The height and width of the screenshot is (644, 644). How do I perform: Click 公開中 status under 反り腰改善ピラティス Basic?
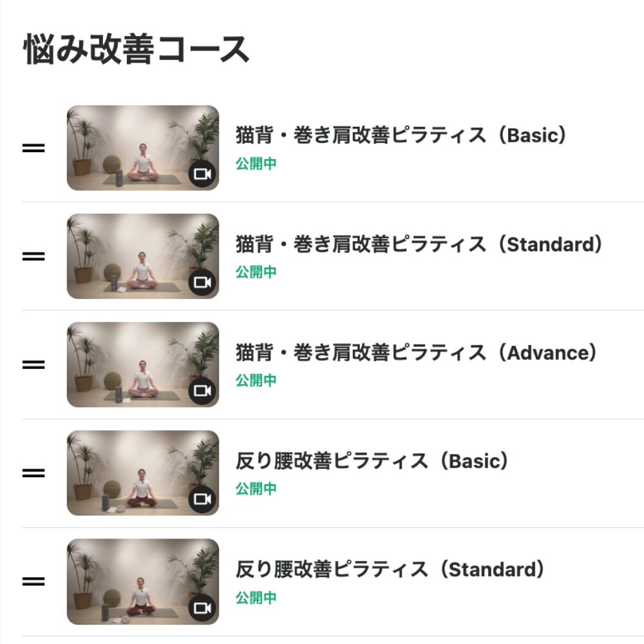tap(256, 489)
